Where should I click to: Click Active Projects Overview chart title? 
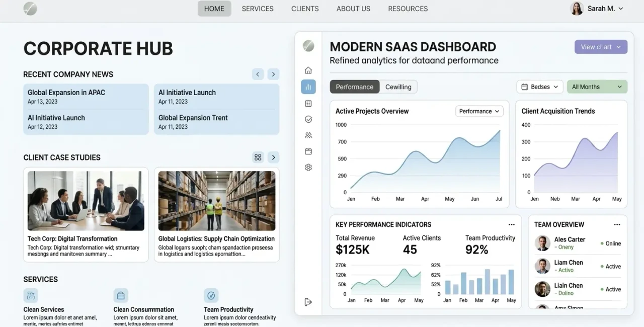[x=372, y=111]
